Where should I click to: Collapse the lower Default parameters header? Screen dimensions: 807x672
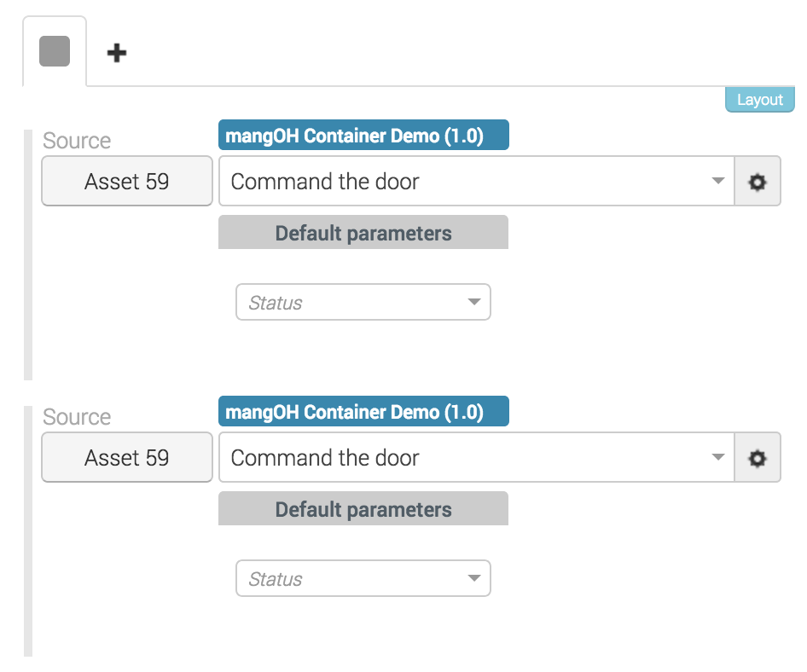363,509
